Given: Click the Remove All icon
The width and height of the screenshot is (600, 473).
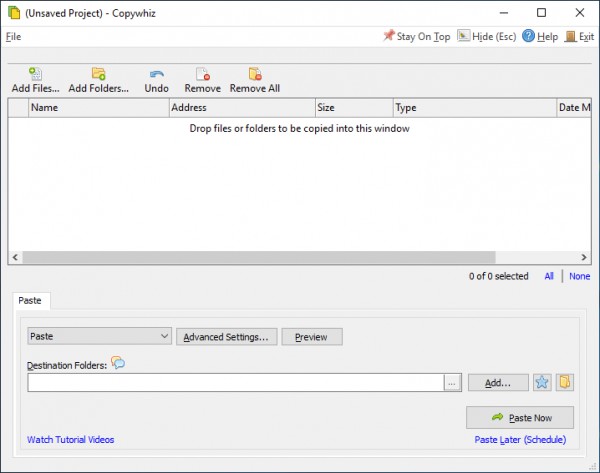Looking at the screenshot, I should pos(255,73).
